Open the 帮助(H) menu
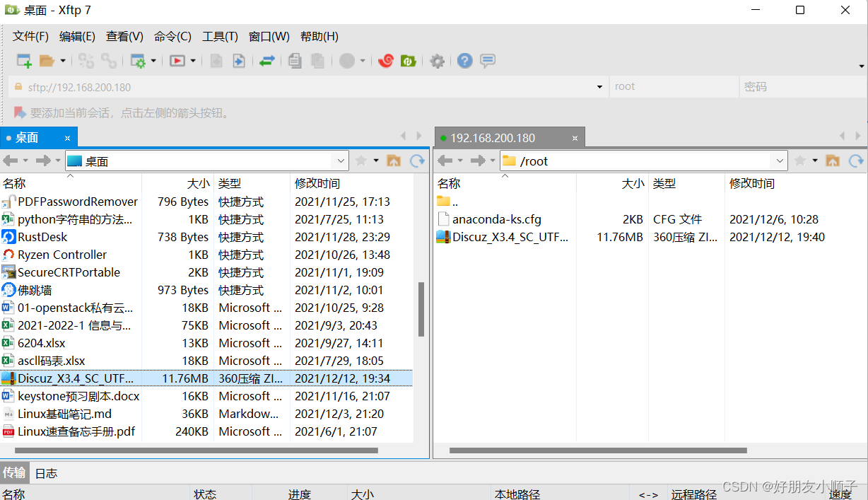Viewport: 868px width, 500px height. (x=319, y=36)
